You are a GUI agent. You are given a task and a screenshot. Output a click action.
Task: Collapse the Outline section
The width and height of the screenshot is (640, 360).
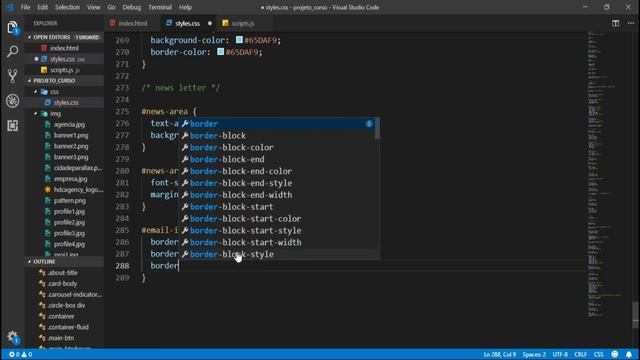[64, 262]
